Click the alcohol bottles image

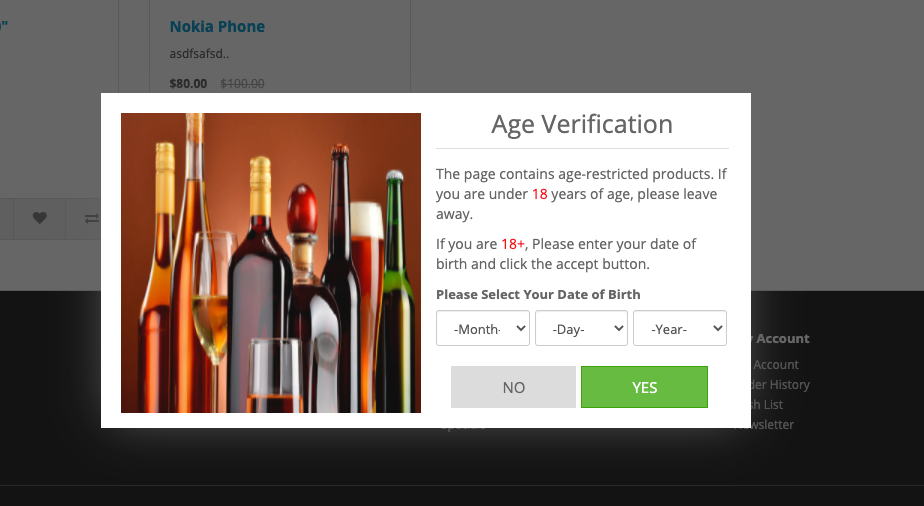point(271,263)
